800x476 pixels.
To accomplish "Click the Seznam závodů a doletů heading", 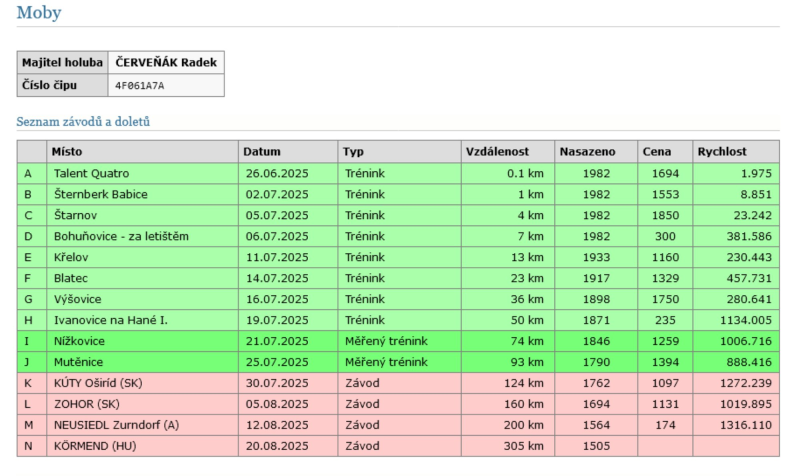I will (x=83, y=122).
